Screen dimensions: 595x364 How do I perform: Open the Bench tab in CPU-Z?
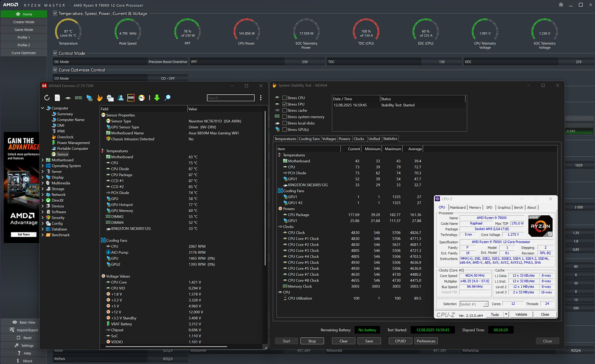(x=519, y=208)
